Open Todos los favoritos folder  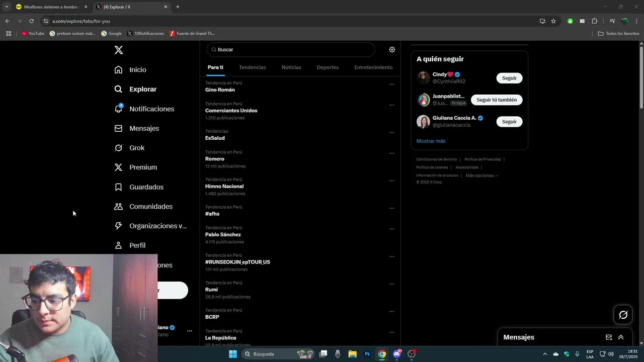pos(618,34)
